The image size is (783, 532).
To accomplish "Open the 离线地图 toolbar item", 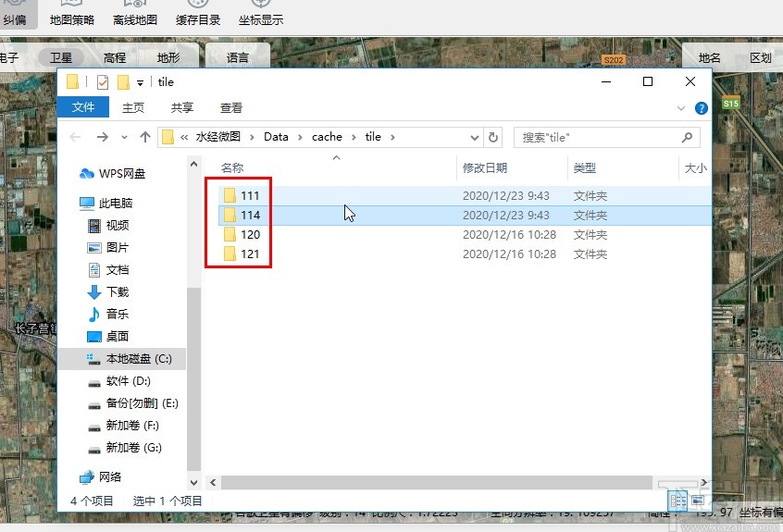I will click(x=135, y=15).
